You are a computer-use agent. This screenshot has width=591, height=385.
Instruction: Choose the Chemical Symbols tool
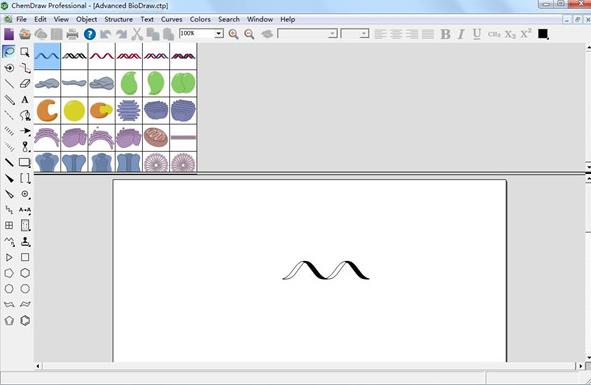(25, 194)
